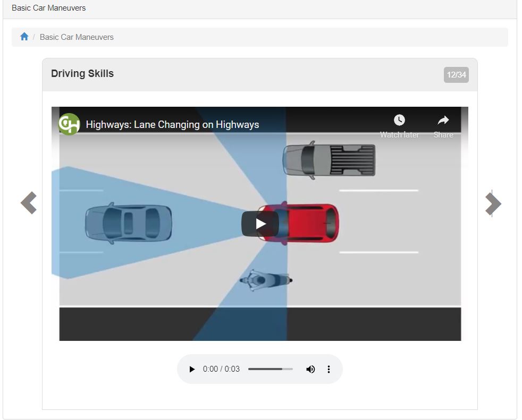The height and width of the screenshot is (420, 522).
Task: Click the video channel logo avatar
Action: point(69,124)
